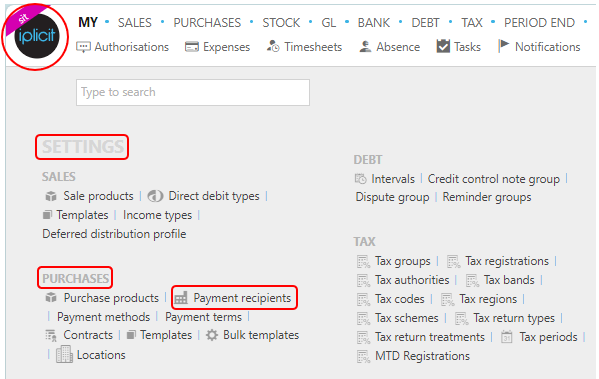
Task: Click the Tasks checkmark icon
Action: (x=443, y=46)
